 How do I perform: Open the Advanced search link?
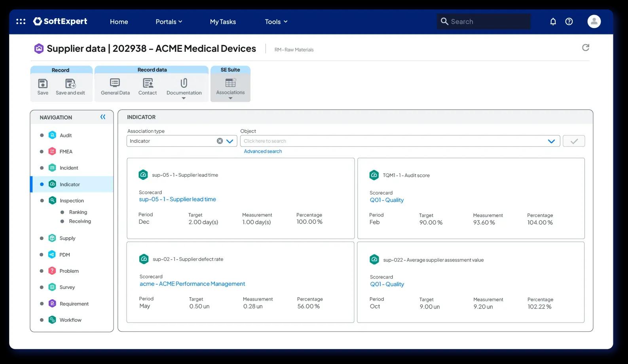coord(263,151)
